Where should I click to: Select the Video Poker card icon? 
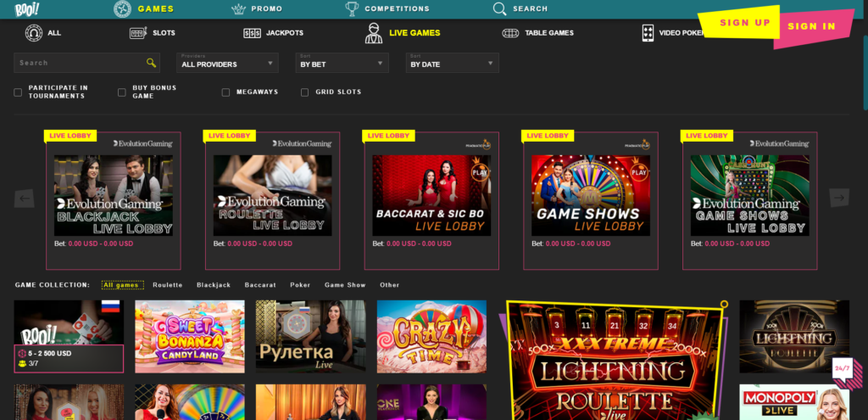click(648, 33)
